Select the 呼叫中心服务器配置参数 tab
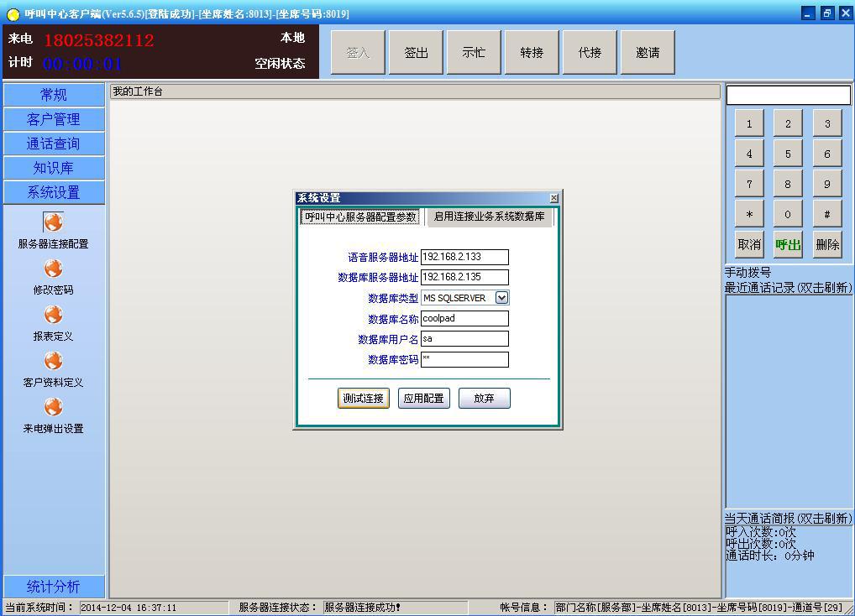The width and height of the screenshot is (855, 616). (360, 217)
